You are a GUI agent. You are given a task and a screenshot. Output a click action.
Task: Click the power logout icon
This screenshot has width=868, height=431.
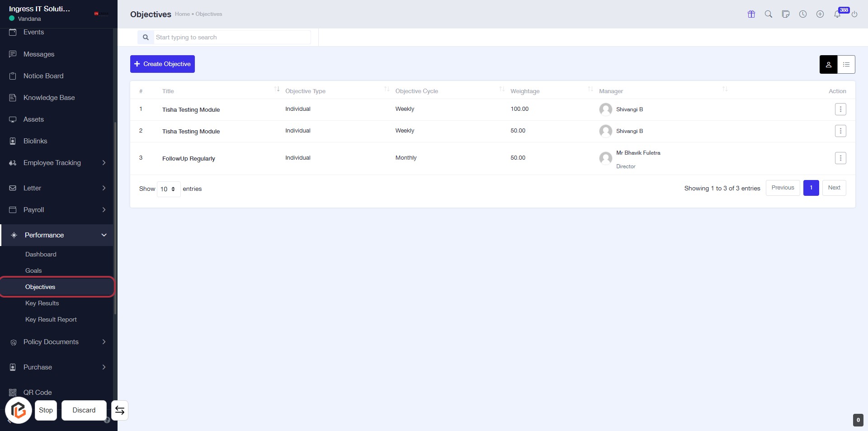[x=854, y=14]
